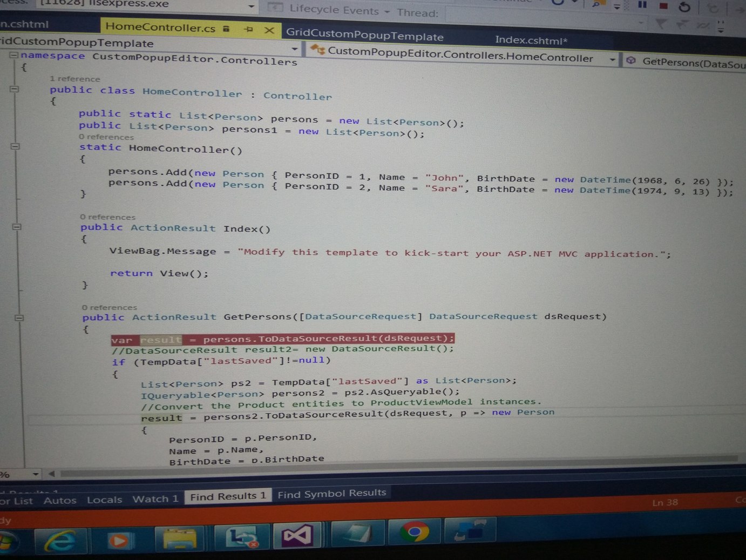746x560 pixels.
Task: Open File Explorer from the taskbar
Action: tap(180, 538)
